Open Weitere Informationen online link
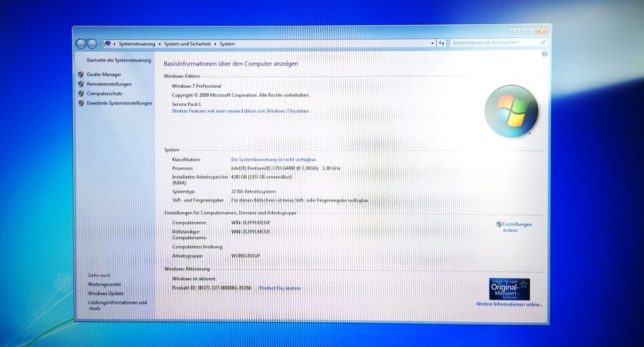This screenshot has width=644, height=347. (509, 304)
